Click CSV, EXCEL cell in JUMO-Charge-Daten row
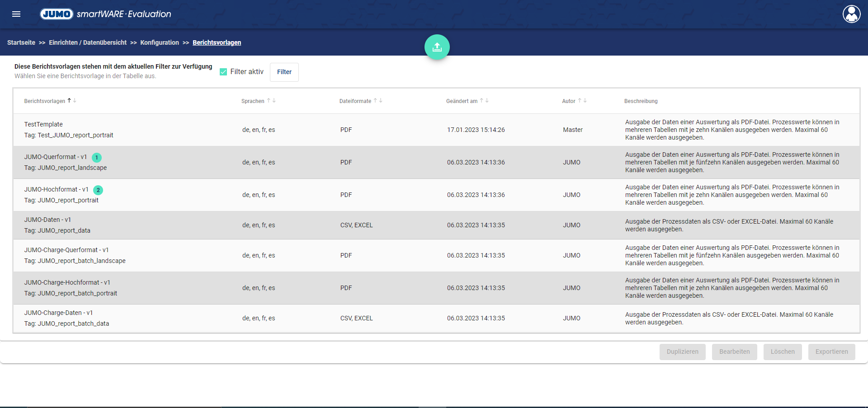Viewport: 868px width, 408px height. [x=357, y=318]
